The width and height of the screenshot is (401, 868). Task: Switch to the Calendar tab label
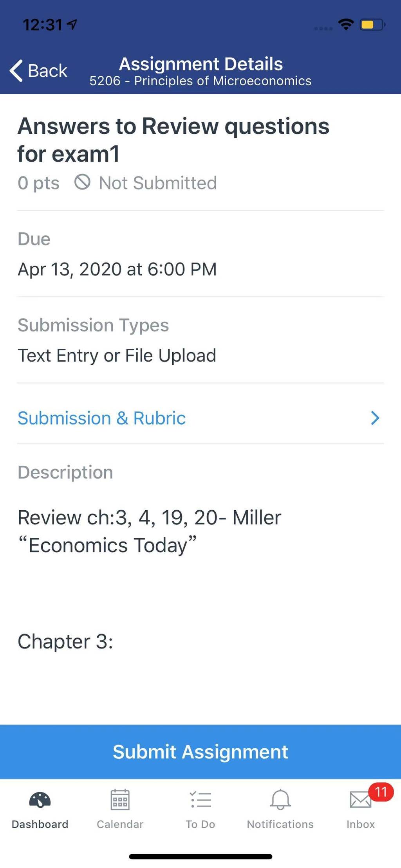point(120,824)
